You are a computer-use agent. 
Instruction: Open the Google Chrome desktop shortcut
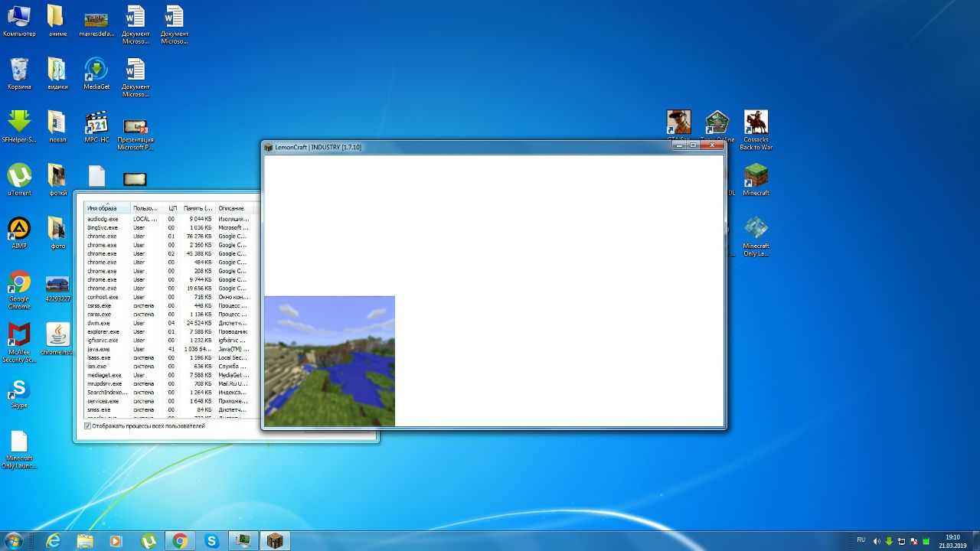(19, 283)
